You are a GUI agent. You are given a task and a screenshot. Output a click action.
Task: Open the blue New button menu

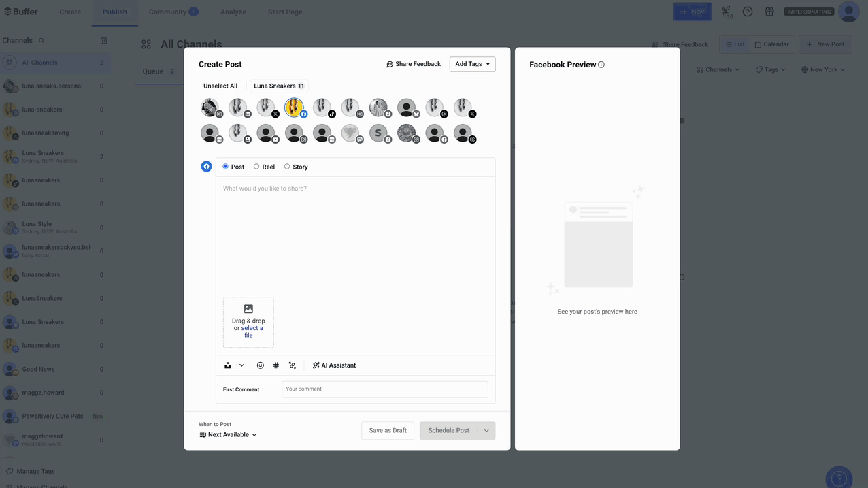coord(692,12)
